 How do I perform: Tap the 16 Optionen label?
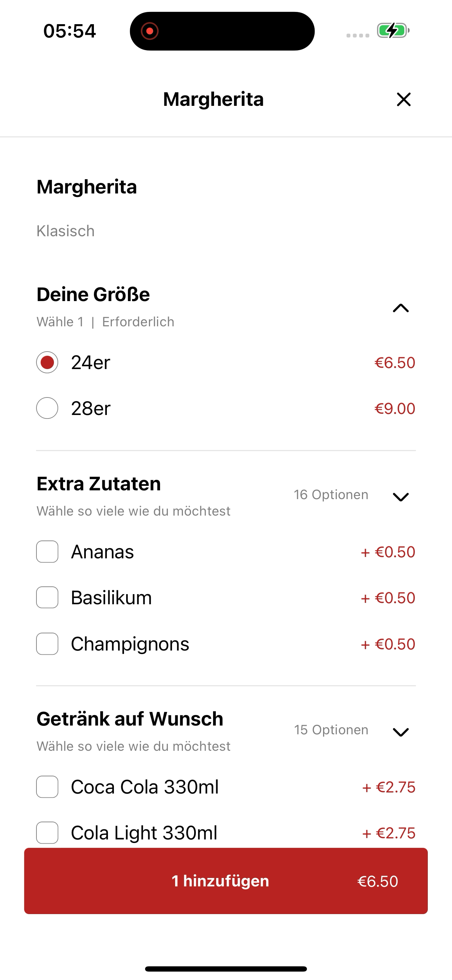(x=331, y=495)
